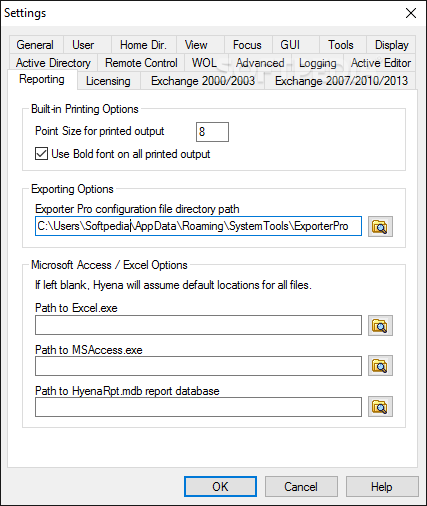
Task: Cancel the Settings dialog
Action: click(x=301, y=486)
